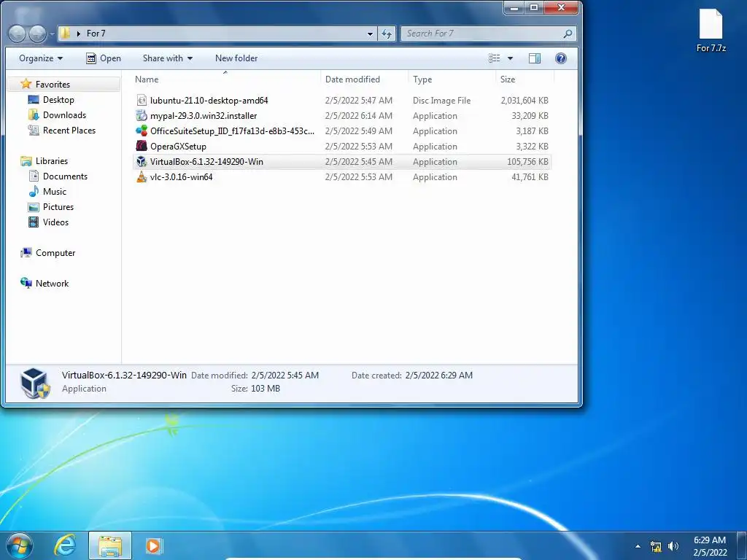The width and height of the screenshot is (747, 560).
Task: Sort by the Date modified column header
Action: pos(365,79)
